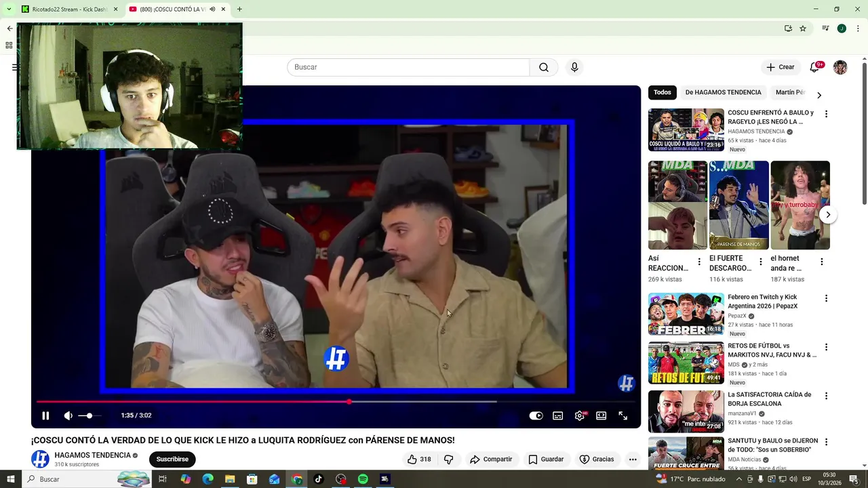Toggle the autoplay switch
This screenshot has height=488, width=868.
click(536, 416)
